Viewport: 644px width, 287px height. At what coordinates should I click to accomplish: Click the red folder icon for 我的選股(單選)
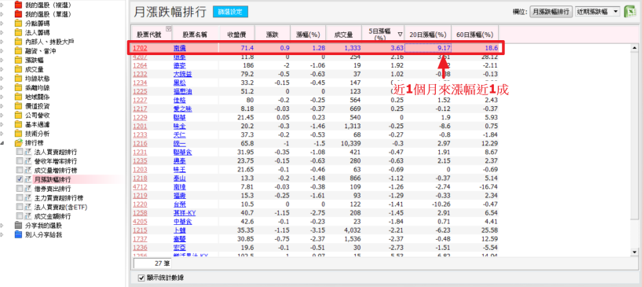coord(18,14)
